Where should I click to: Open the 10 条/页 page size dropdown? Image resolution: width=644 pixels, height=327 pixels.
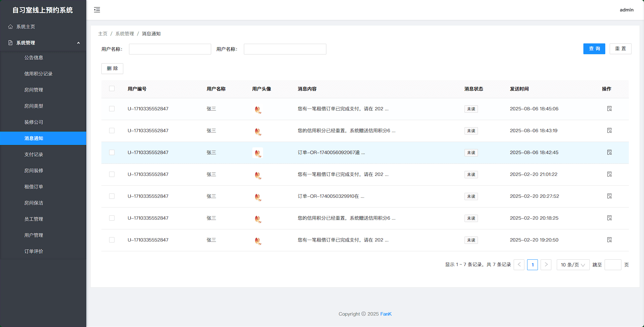pos(573,265)
